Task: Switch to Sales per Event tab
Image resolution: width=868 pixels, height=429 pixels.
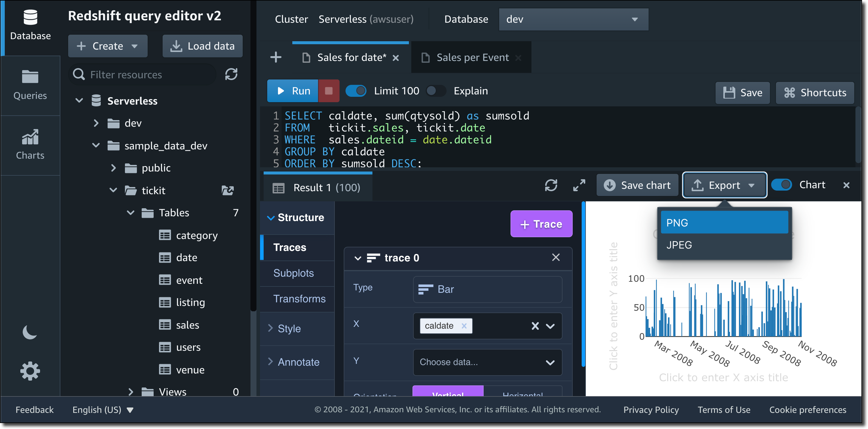Action: click(x=472, y=58)
